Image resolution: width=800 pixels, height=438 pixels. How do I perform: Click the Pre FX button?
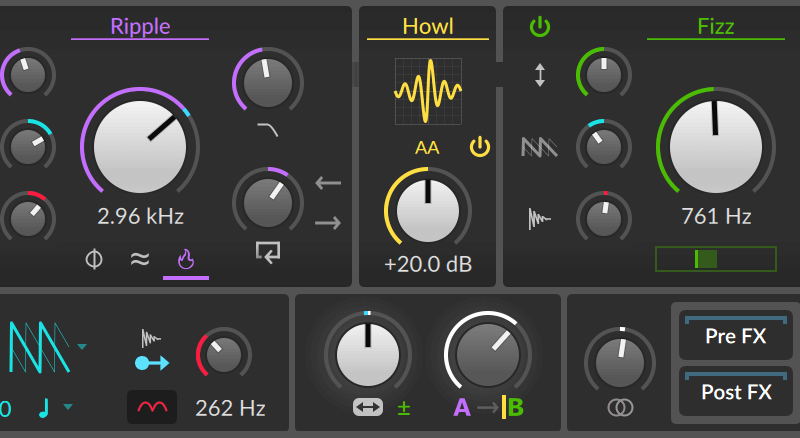pos(735,336)
